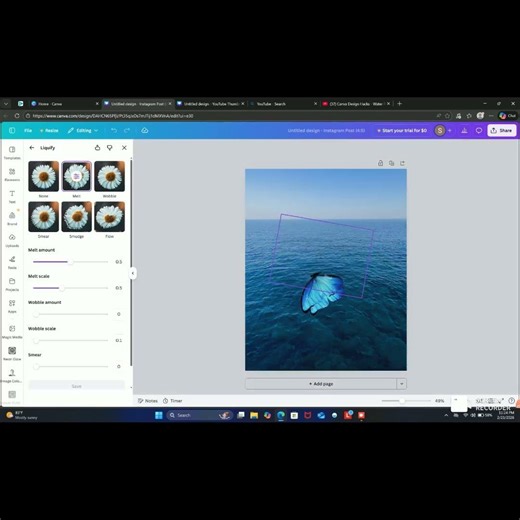Lock the page using the lock icon
Viewport: 520px width, 520px height.
380,163
